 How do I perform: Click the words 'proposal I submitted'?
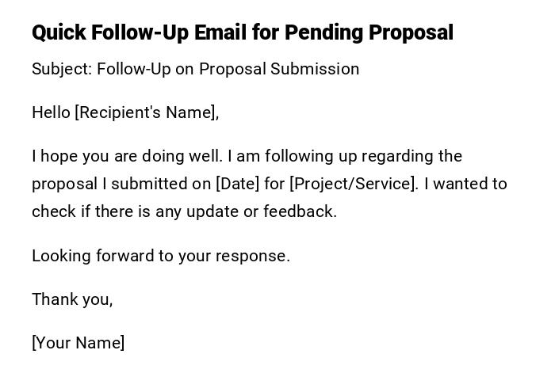point(104,184)
